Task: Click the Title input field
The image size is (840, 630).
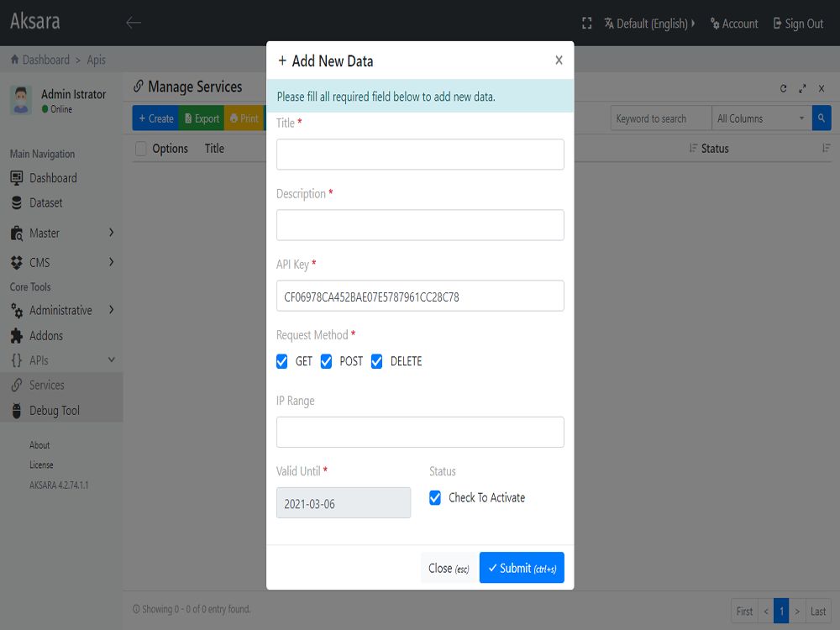Action: pos(420,155)
